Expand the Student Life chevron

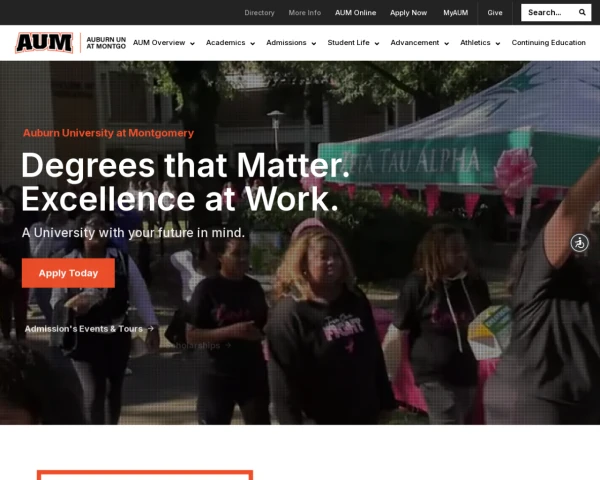pyautogui.click(x=377, y=43)
